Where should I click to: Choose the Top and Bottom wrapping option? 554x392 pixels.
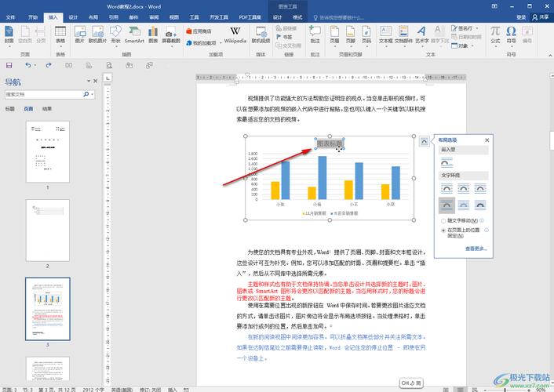(446, 205)
